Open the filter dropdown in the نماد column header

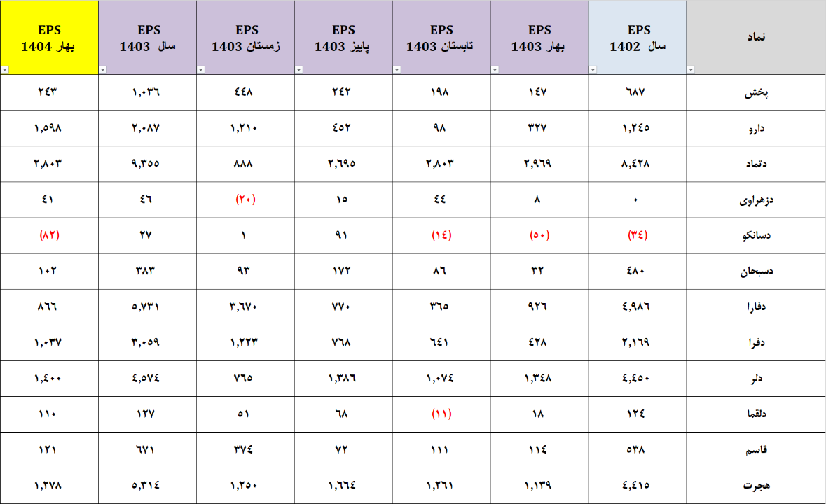pos(691,70)
